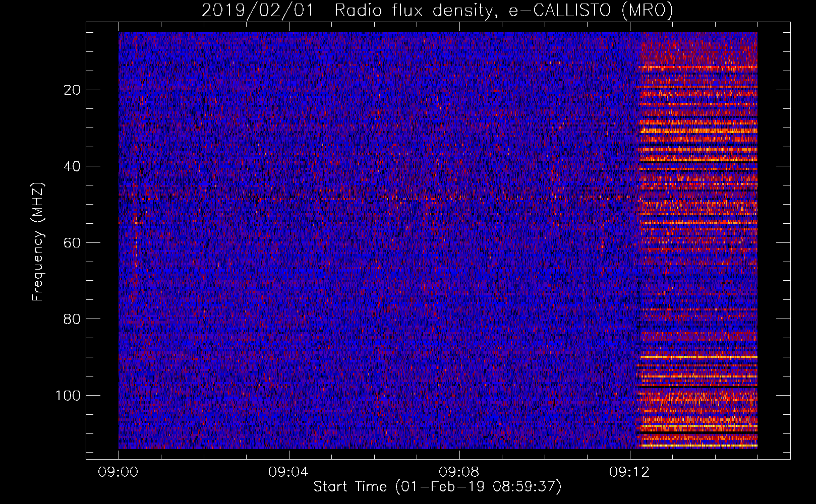Select the 09:12 time tick label

[x=629, y=472]
